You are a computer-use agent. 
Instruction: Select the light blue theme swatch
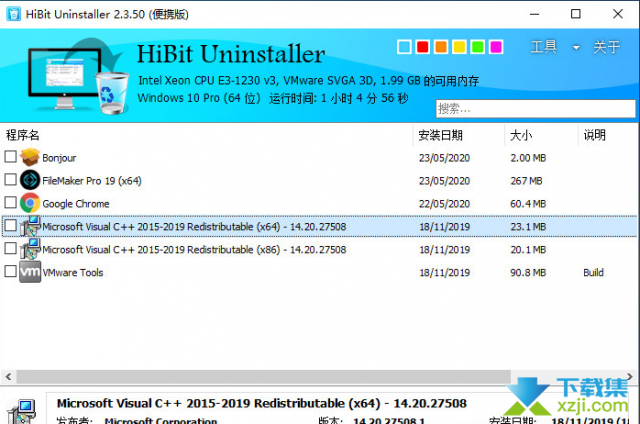pyautogui.click(x=404, y=47)
